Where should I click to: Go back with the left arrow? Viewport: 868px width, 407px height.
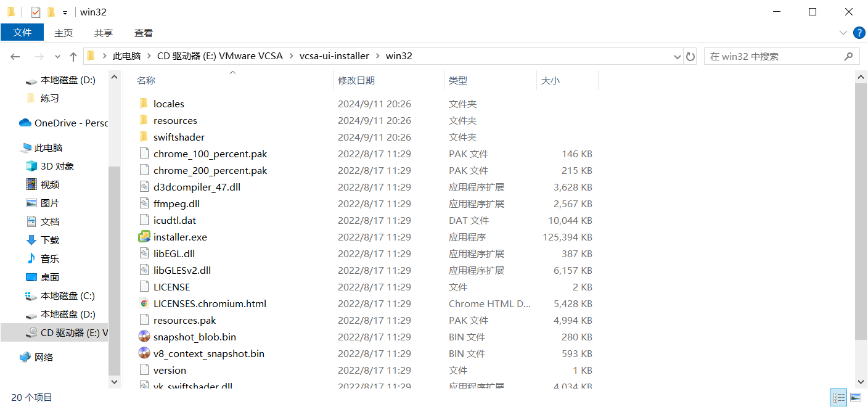click(x=15, y=56)
